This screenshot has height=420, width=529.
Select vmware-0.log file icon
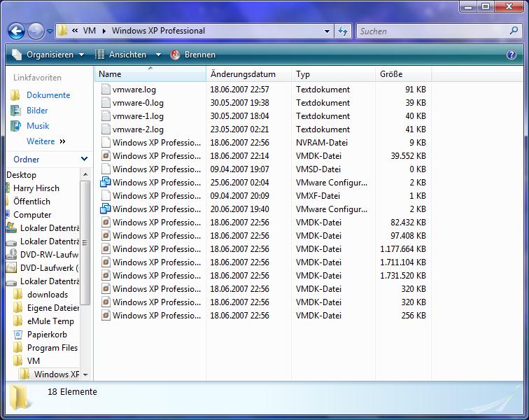(x=106, y=103)
